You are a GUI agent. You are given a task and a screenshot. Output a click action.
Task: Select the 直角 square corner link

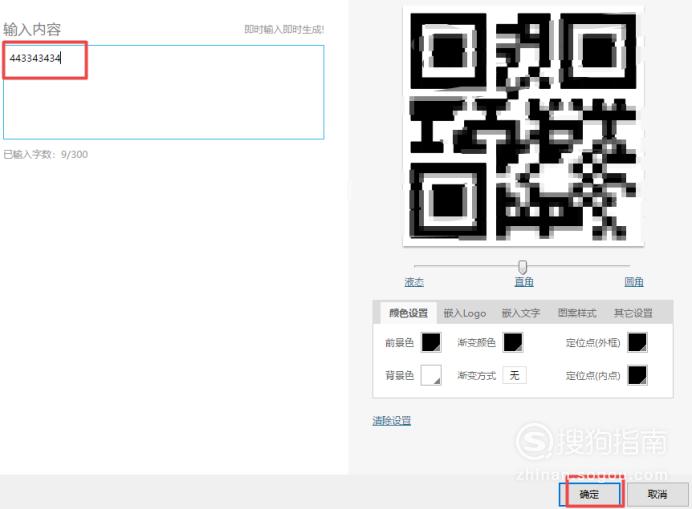[524, 282]
